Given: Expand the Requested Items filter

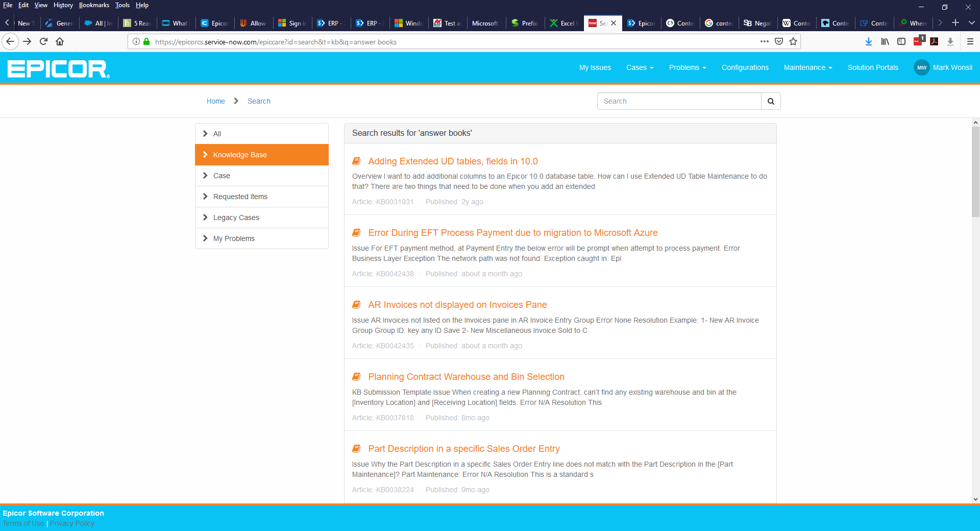Looking at the screenshot, I should (262, 197).
